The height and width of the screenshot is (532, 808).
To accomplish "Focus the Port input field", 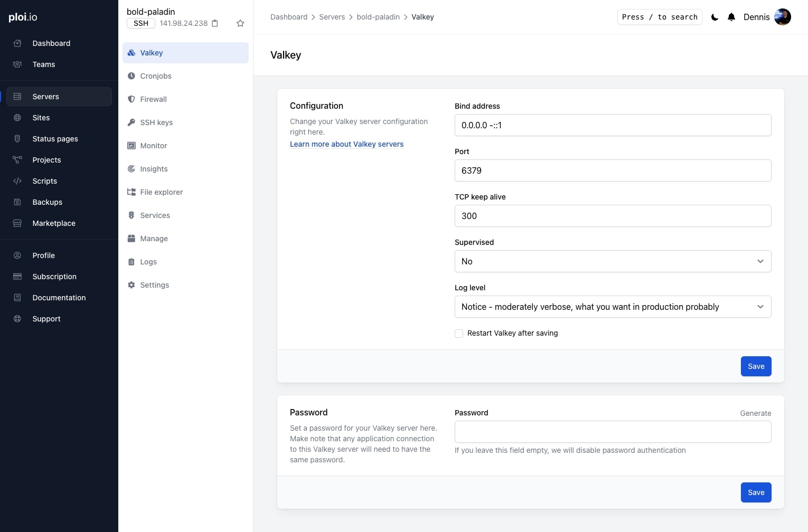I will click(613, 170).
